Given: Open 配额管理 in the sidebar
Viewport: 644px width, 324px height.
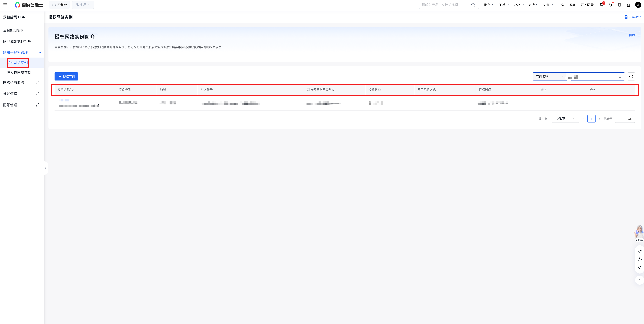Looking at the screenshot, I should pyautogui.click(x=10, y=105).
